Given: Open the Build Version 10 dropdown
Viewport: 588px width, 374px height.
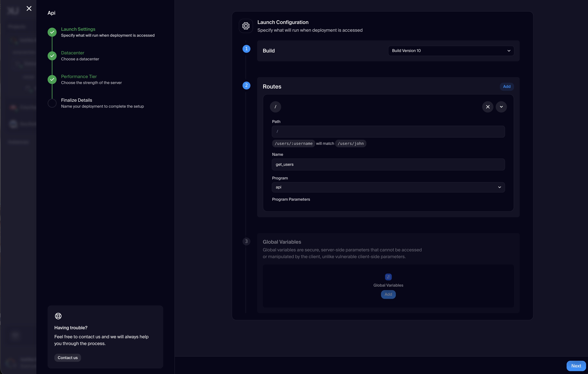Looking at the screenshot, I should (451, 51).
